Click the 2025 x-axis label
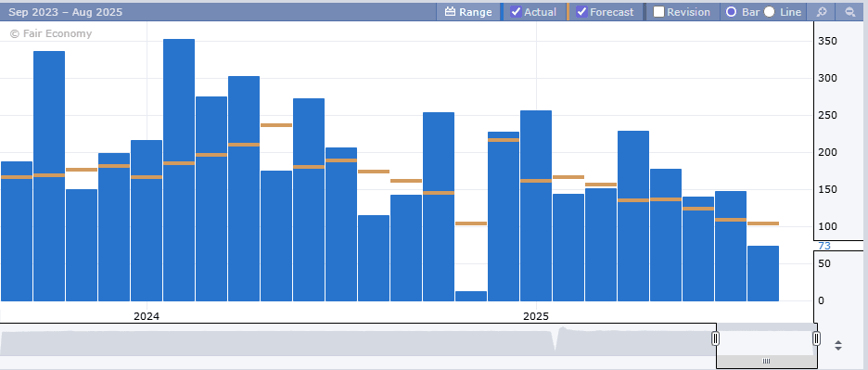Screen dimensions: 868x370 coord(536,316)
